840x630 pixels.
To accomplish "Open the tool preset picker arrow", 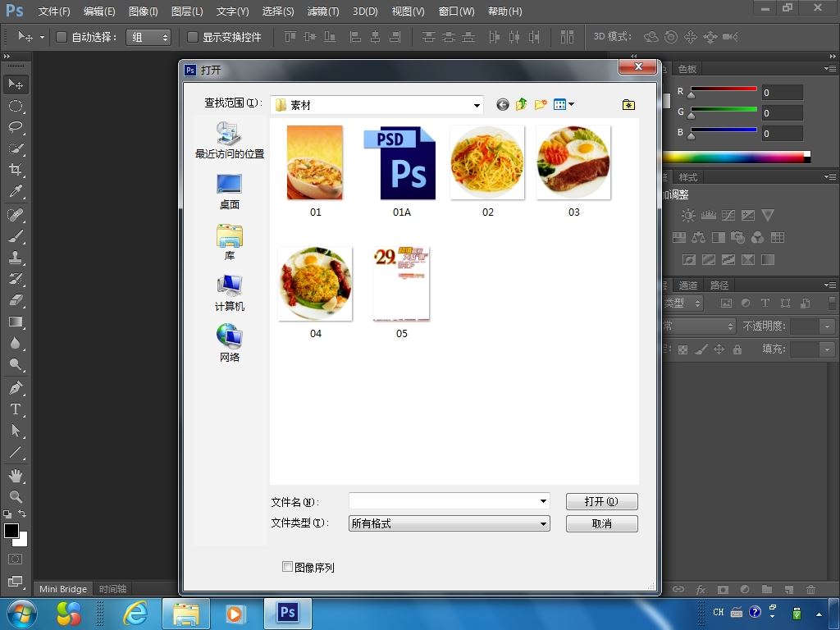I will tap(42, 37).
